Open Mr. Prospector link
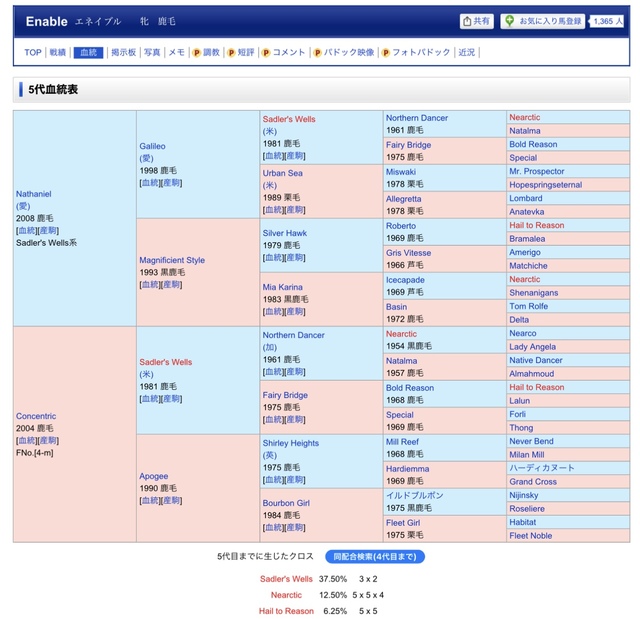This screenshot has height=619, width=640. click(537, 171)
